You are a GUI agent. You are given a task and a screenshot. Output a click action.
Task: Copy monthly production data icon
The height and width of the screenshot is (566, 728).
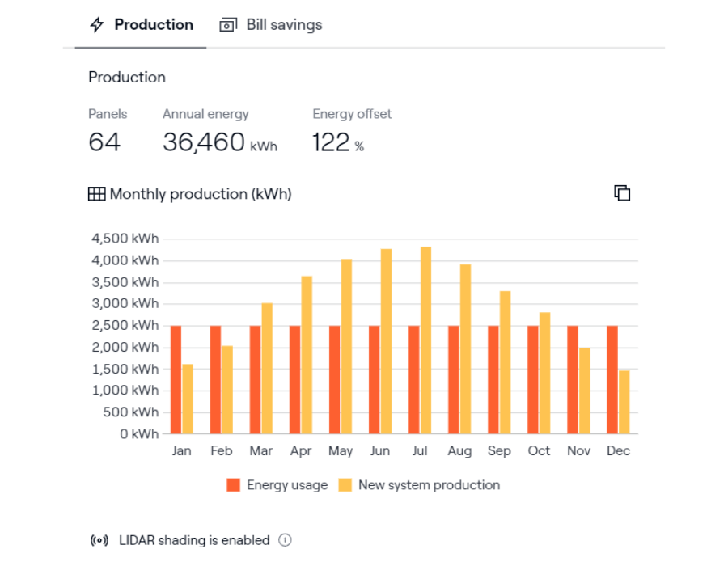point(622,193)
